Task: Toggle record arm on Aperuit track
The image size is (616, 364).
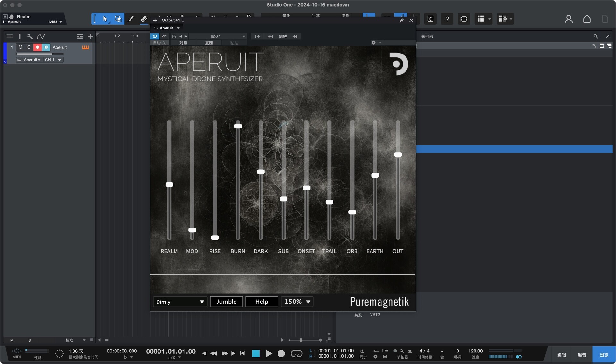Action: 38,47
